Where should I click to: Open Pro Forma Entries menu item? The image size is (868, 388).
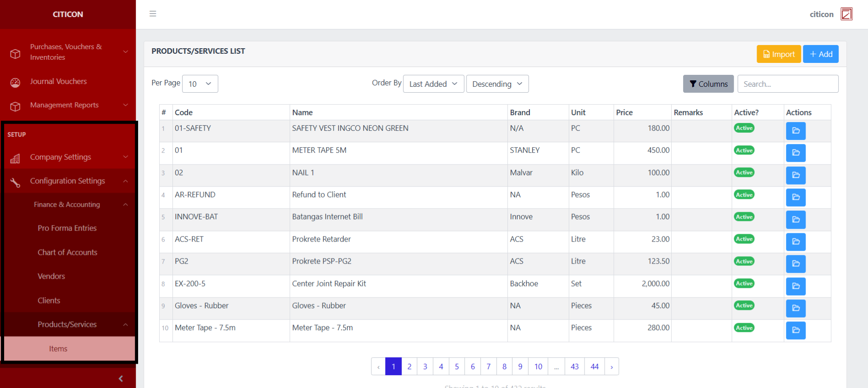67,228
